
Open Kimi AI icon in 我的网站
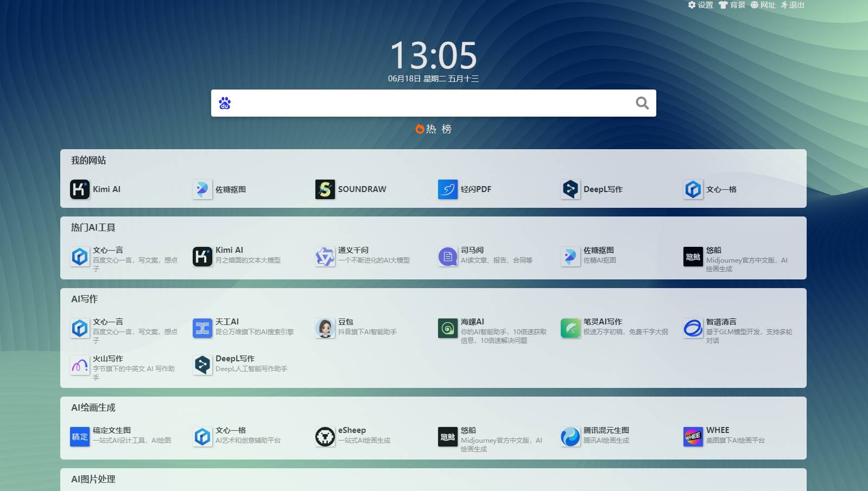coord(80,189)
